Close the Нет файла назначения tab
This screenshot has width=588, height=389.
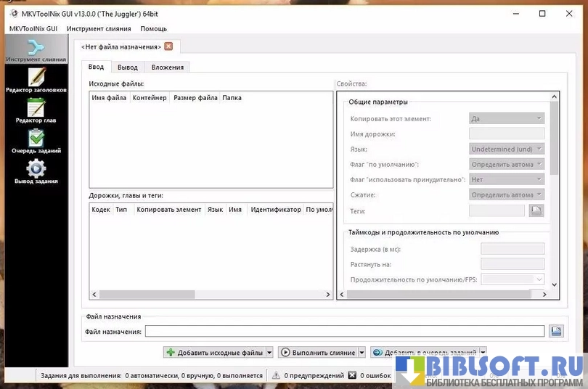[x=168, y=46]
